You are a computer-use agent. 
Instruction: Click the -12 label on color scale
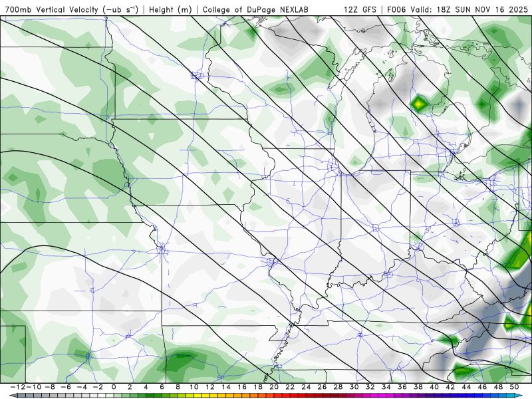[x=18, y=387]
